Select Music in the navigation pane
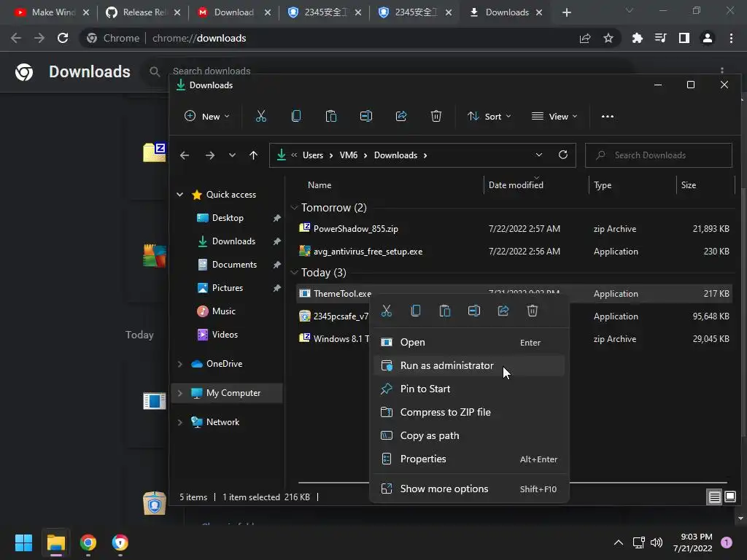This screenshot has height=560, width=747. point(223,311)
